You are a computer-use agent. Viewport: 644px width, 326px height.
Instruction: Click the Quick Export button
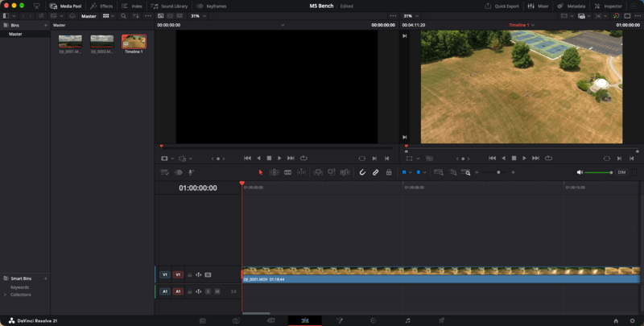502,6
